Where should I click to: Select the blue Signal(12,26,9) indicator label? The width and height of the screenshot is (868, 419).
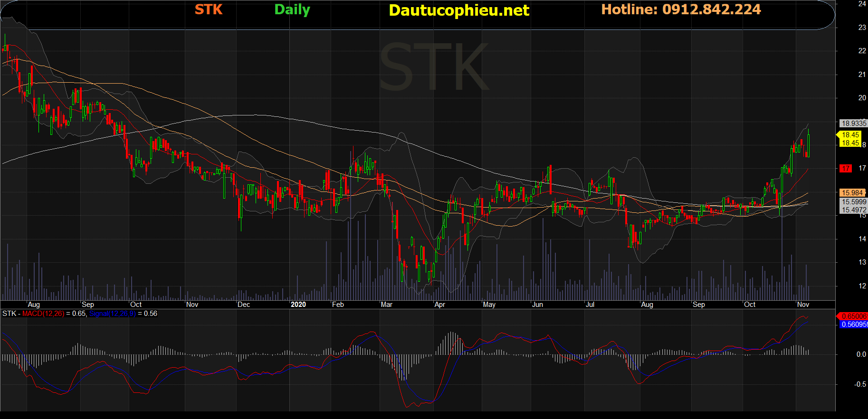[113, 314]
